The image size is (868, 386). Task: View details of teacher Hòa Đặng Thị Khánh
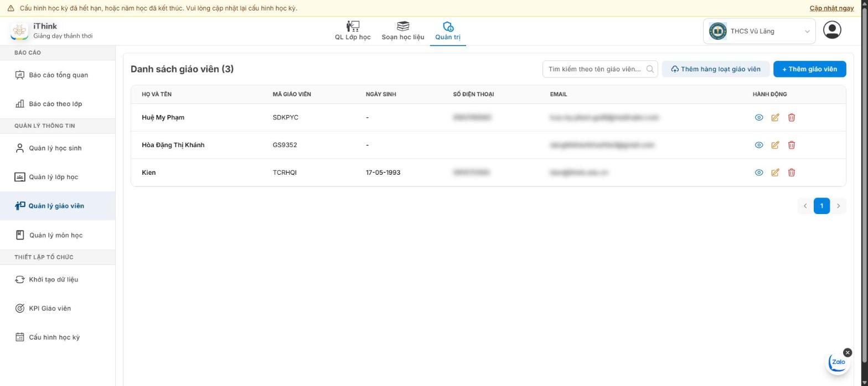[759, 145]
